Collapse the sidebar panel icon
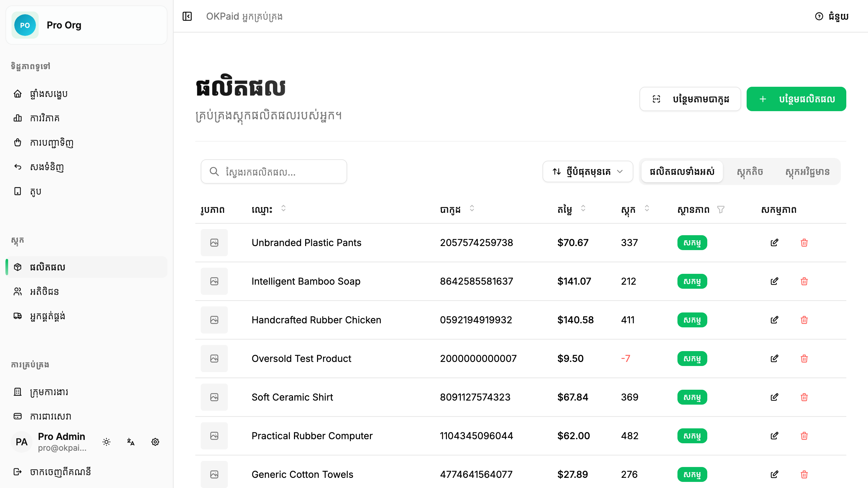 (x=187, y=16)
